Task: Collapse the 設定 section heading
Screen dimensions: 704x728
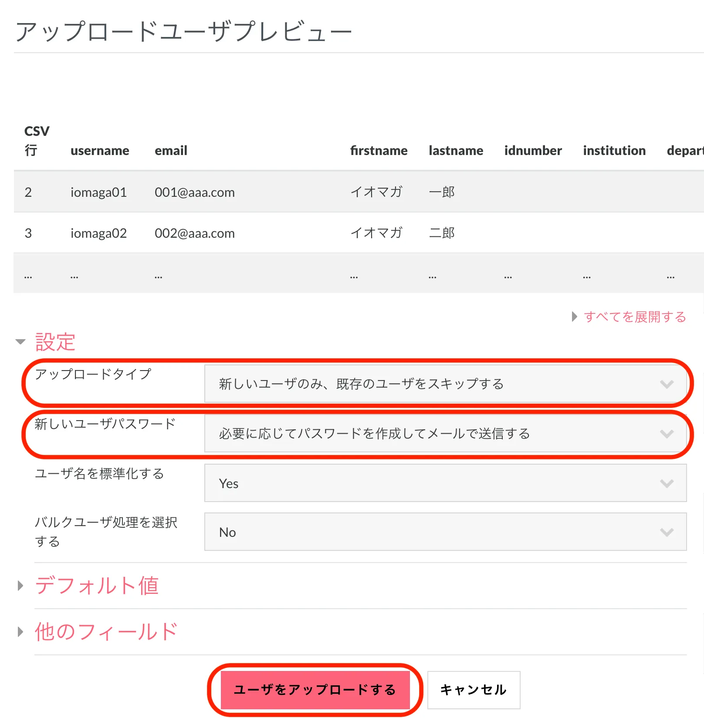Action: pos(55,342)
